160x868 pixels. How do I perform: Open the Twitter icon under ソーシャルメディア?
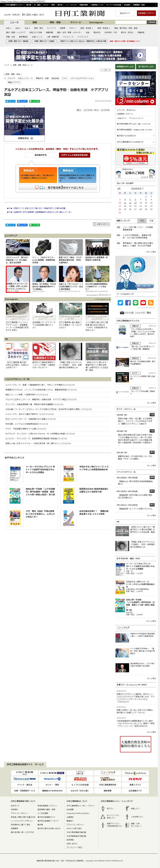point(120,303)
